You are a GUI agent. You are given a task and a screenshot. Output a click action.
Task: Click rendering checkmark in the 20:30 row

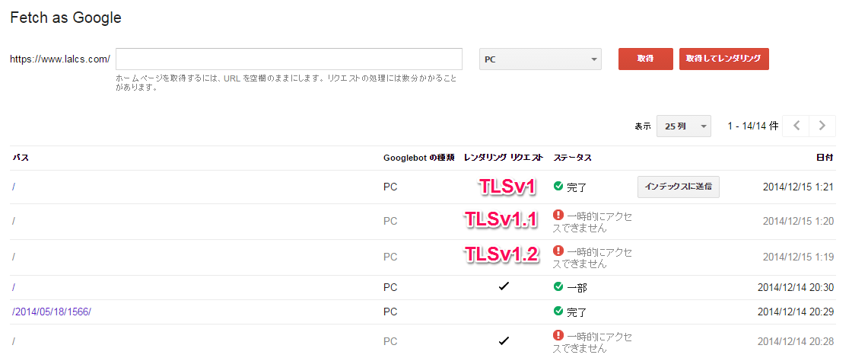click(503, 286)
